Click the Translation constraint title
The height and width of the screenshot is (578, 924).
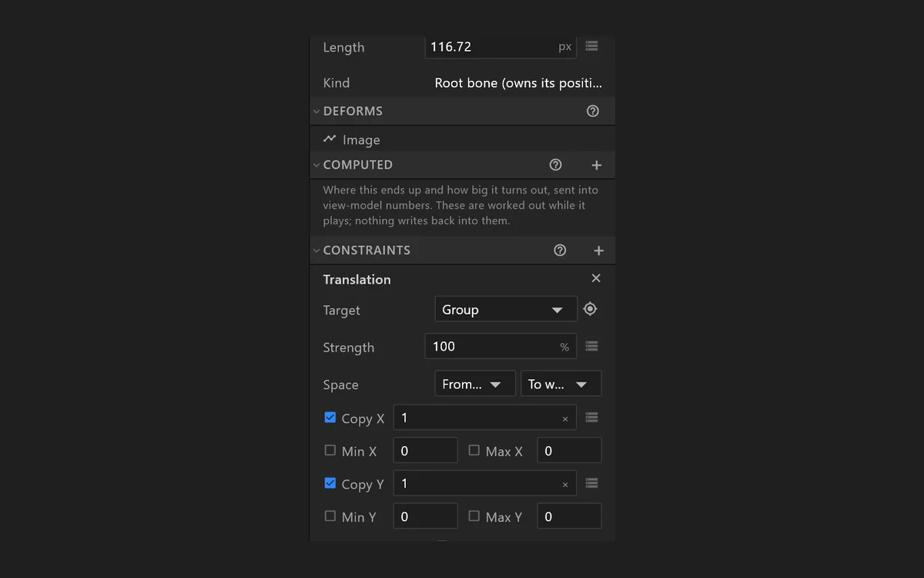[357, 279]
